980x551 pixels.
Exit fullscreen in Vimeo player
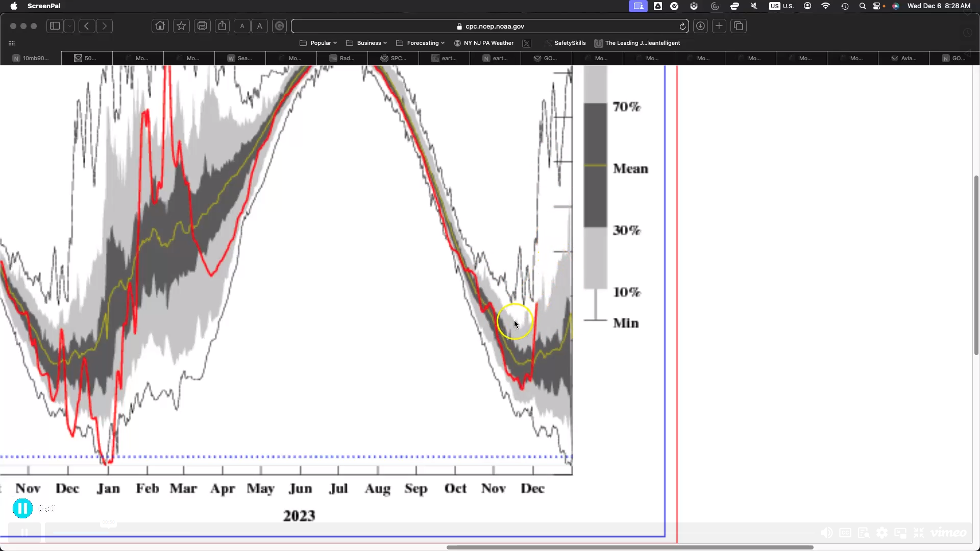tap(919, 533)
